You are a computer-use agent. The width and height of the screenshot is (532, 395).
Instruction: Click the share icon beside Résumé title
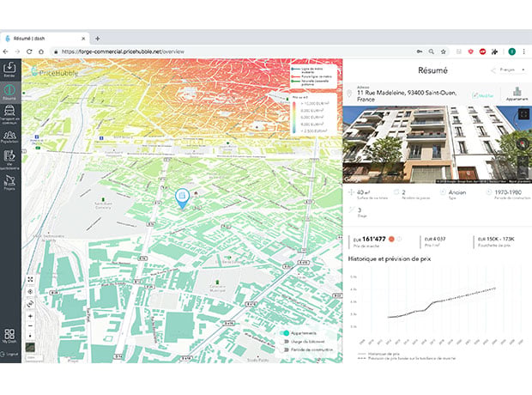[493, 70]
